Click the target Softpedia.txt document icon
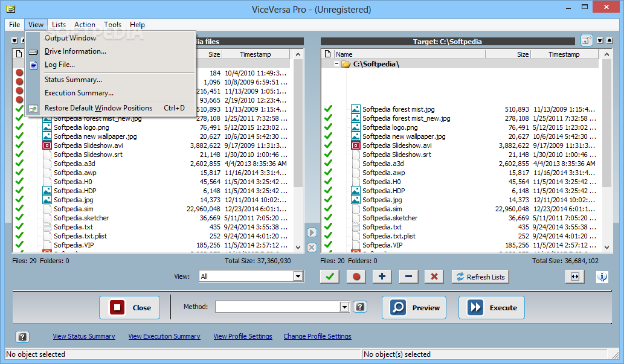 (356, 227)
